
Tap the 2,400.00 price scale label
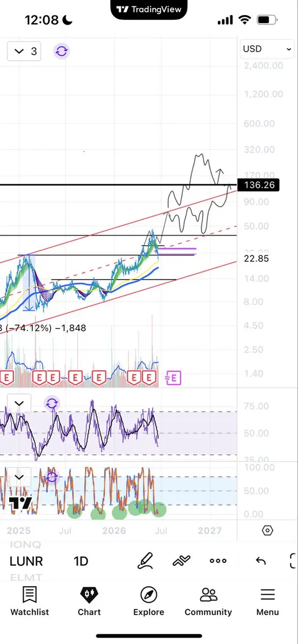point(263,66)
